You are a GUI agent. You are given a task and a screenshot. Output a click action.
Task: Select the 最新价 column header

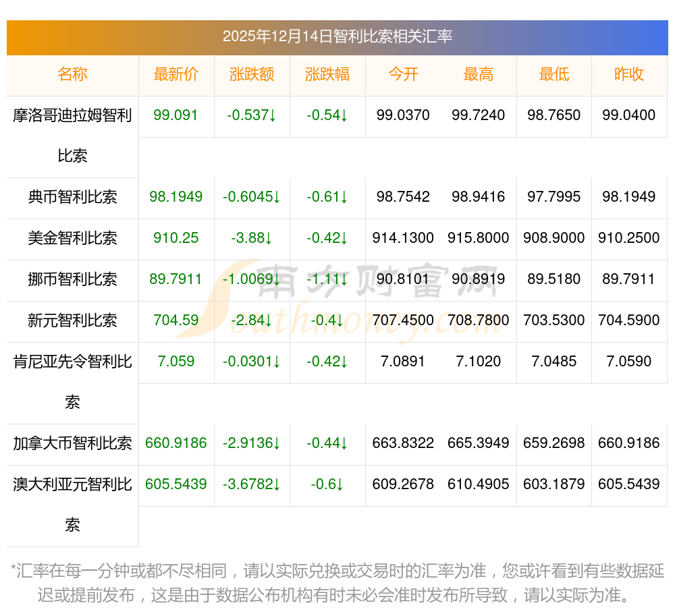point(175,75)
